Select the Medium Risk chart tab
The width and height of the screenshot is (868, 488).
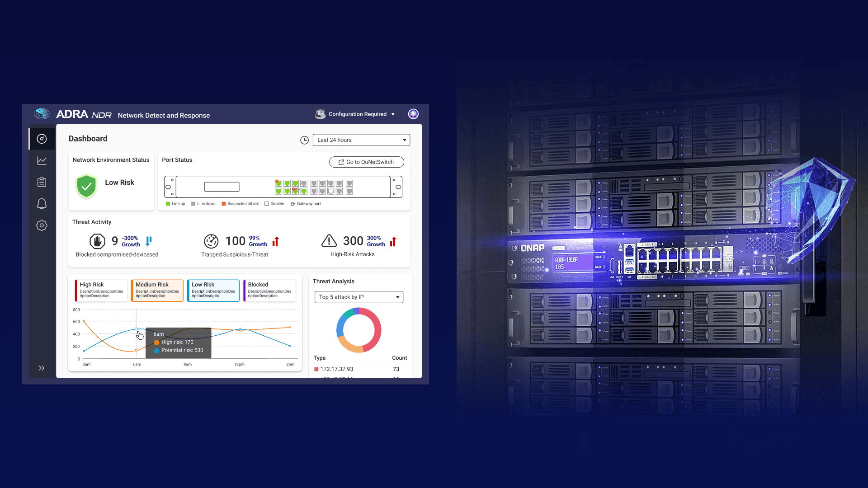pos(157,290)
